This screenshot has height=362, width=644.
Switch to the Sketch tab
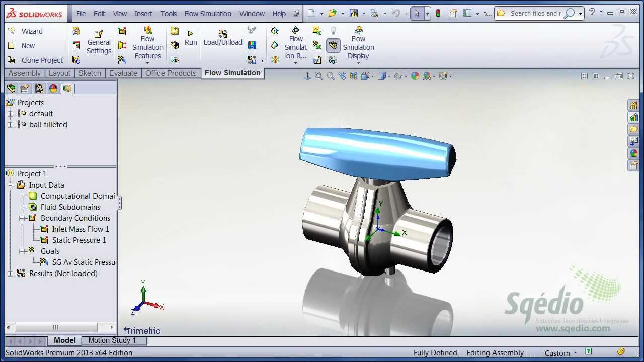(x=90, y=73)
